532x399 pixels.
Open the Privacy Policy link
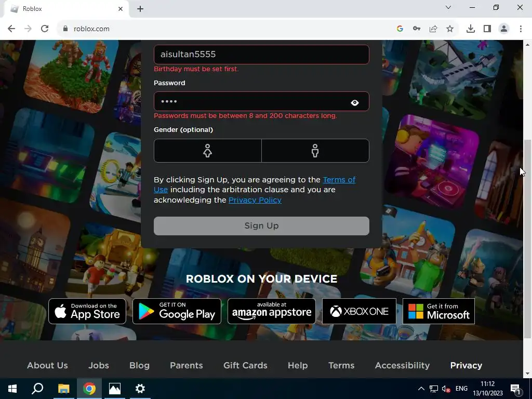tap(255, 200)
